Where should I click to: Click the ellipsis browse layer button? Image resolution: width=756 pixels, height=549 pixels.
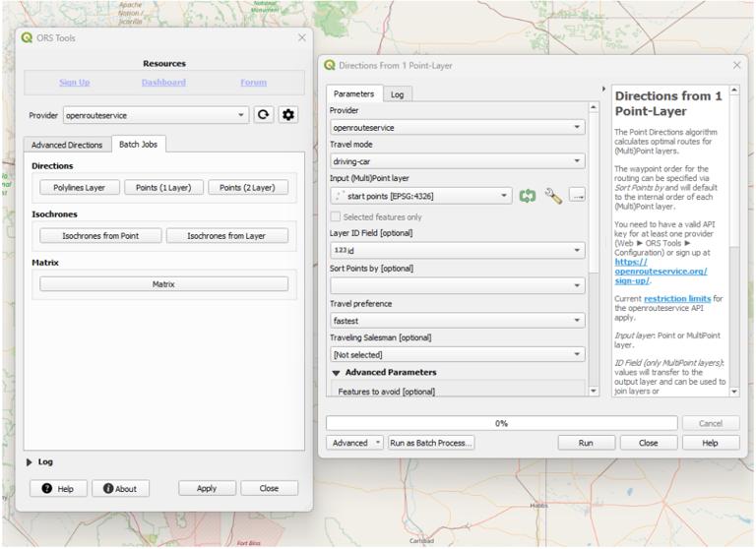click(x=577, y=195)
